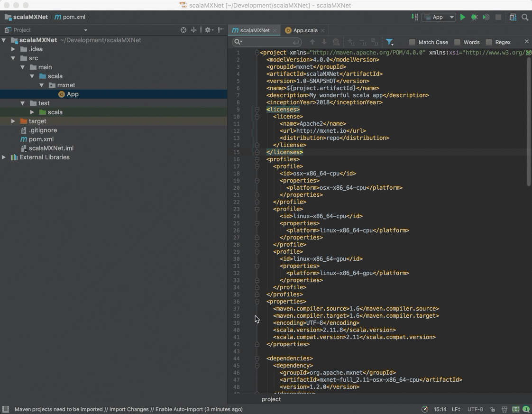The height and width of the screenshot is (414, 532).
Task: Open the power save indicator gauge icon
Action: point(425,409)
